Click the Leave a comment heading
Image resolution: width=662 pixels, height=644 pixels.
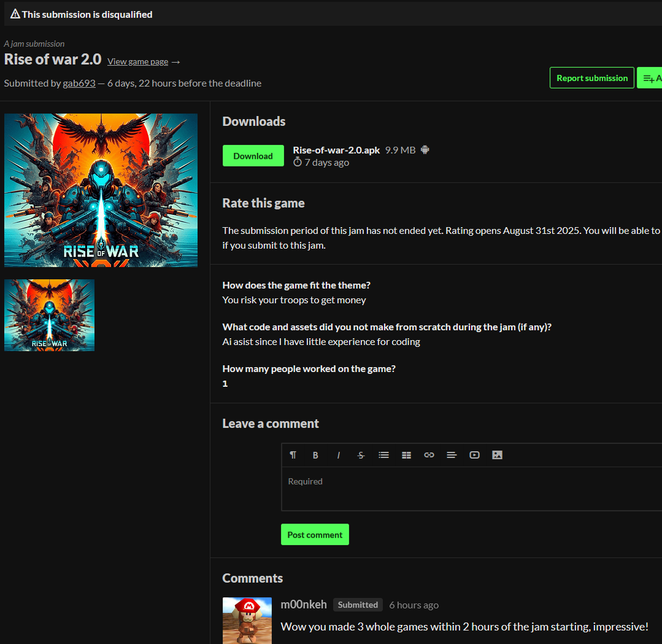271,424
